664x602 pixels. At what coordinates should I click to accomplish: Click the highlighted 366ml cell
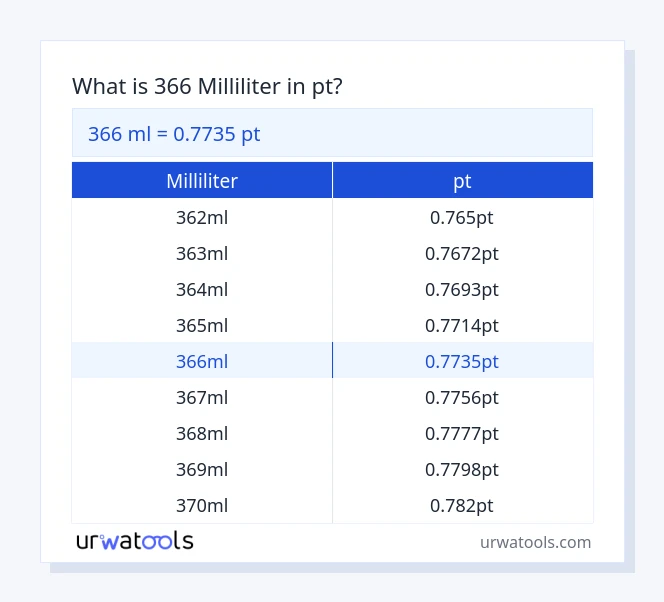(x=202, y=361)
